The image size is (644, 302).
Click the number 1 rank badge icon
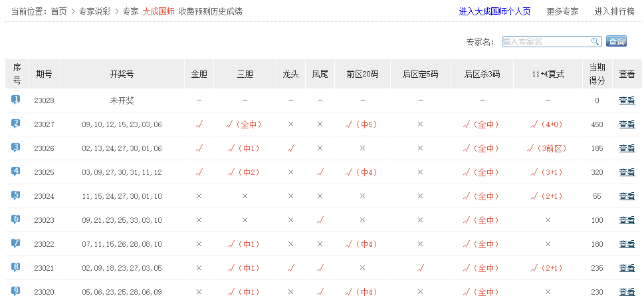point(16,100)
